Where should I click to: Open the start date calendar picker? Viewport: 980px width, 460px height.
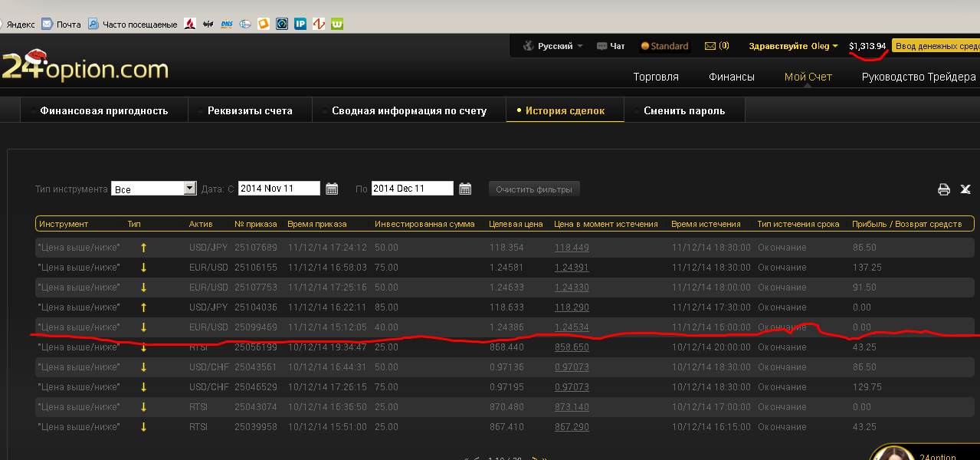332,189
